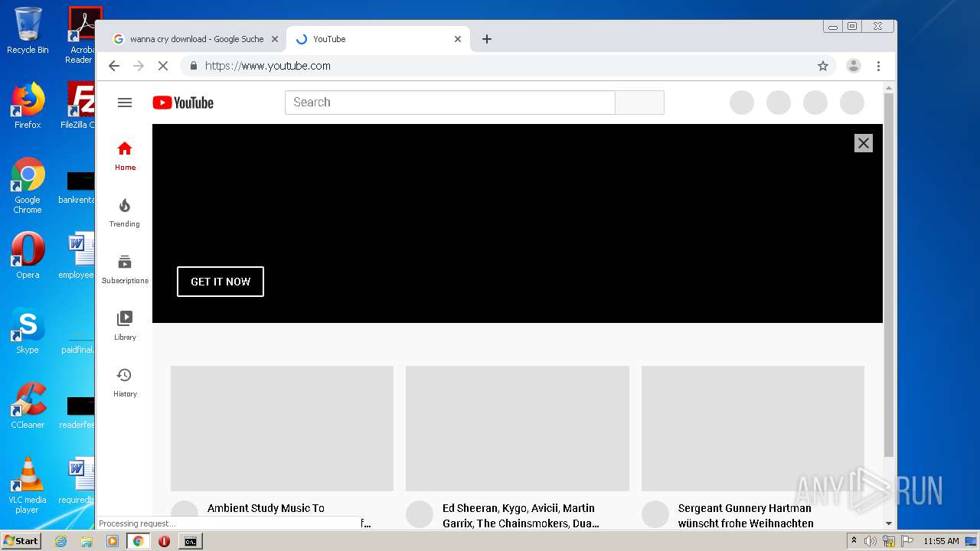Select the YouTube tab
Image resolution: width=980 pixels, height=551 pixels.
pos(378,39)
